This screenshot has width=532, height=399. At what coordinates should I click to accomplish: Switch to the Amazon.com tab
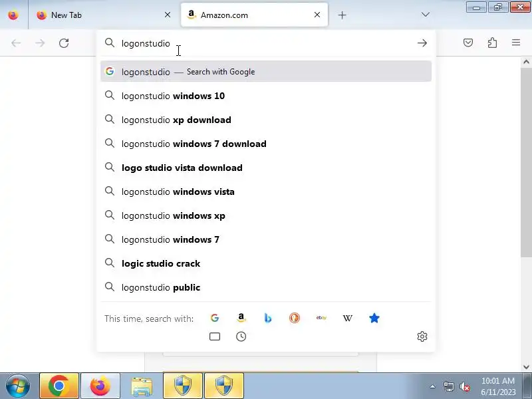pyautogui.click(x=255, y=15)
